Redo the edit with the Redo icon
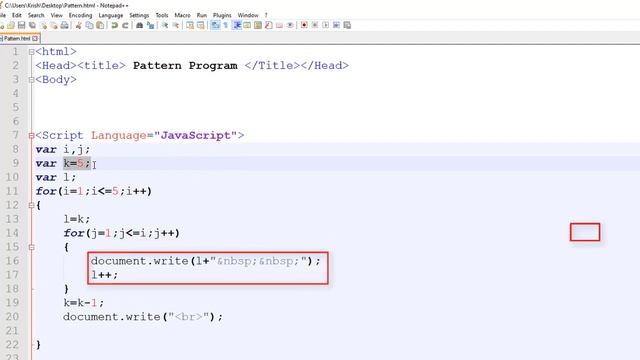Screen dimensions: 640x360 [125, 25]
